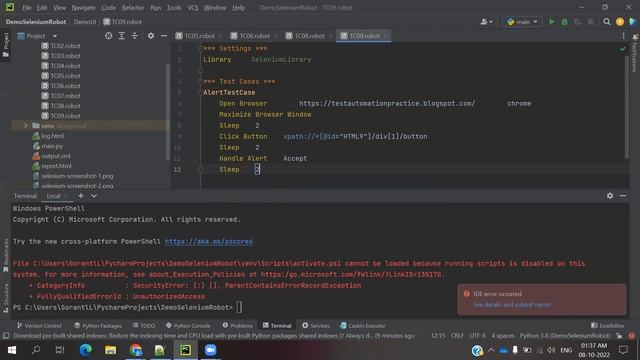640x360 pixels.
Task: Open Python Packages tool window
Action: pos(98,325)
